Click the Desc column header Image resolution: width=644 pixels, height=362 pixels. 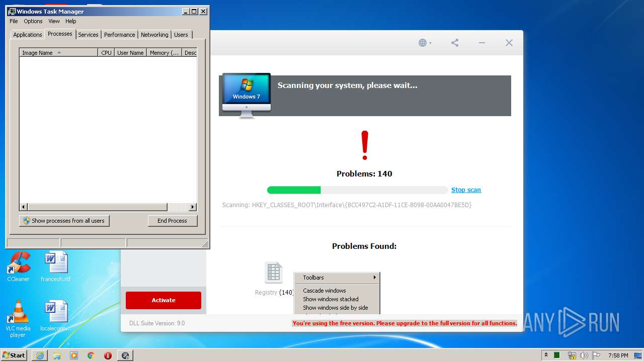[190, 52]
